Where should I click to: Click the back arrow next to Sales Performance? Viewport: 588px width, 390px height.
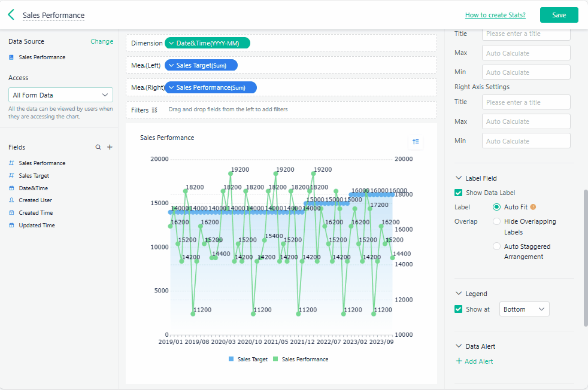pos(11,15)
